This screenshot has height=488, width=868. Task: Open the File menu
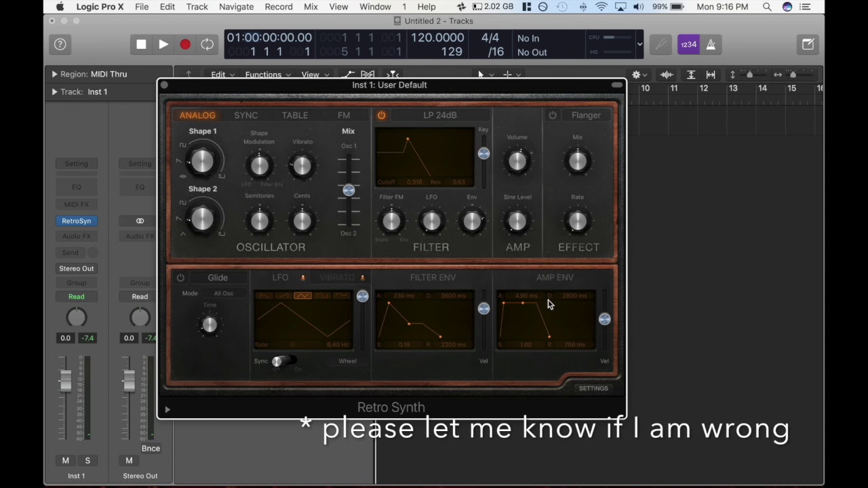pos(142,7)
